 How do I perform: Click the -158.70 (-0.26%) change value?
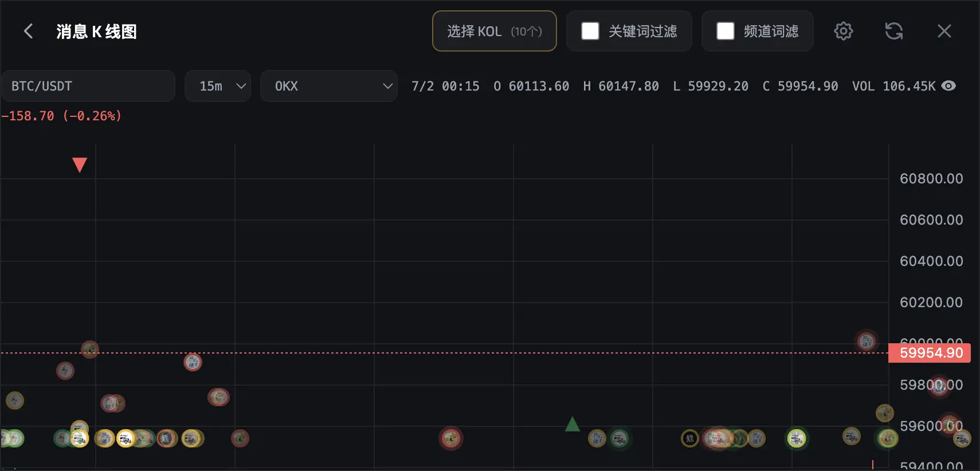[x=61, y=116]
